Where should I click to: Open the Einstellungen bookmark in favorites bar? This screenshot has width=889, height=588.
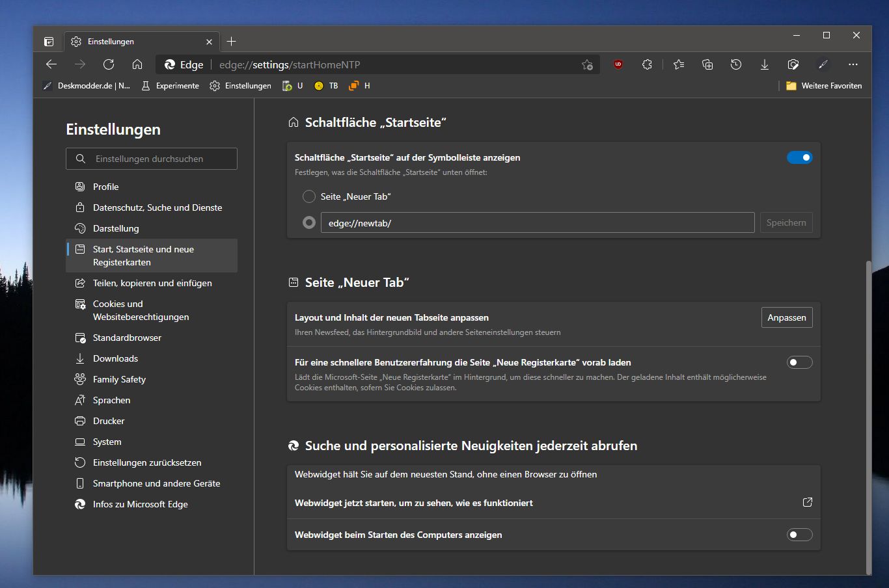click(x=240, y=86)
